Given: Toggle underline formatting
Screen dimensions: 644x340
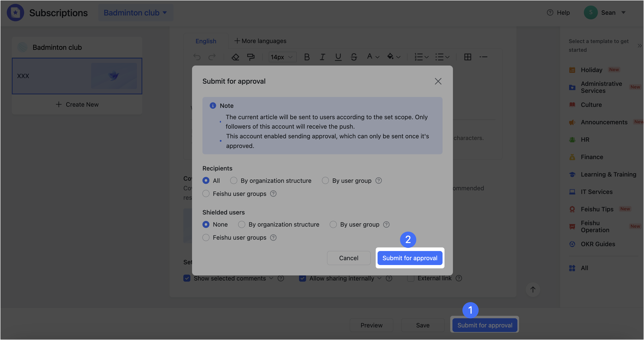Looking at the screenshot, I should tap(338, 57).
